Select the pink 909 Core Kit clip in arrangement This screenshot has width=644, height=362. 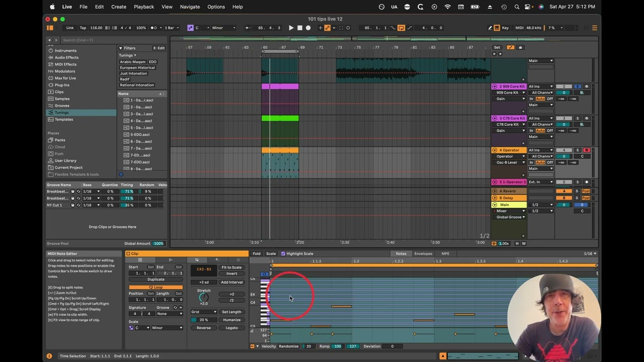[280, 86]
